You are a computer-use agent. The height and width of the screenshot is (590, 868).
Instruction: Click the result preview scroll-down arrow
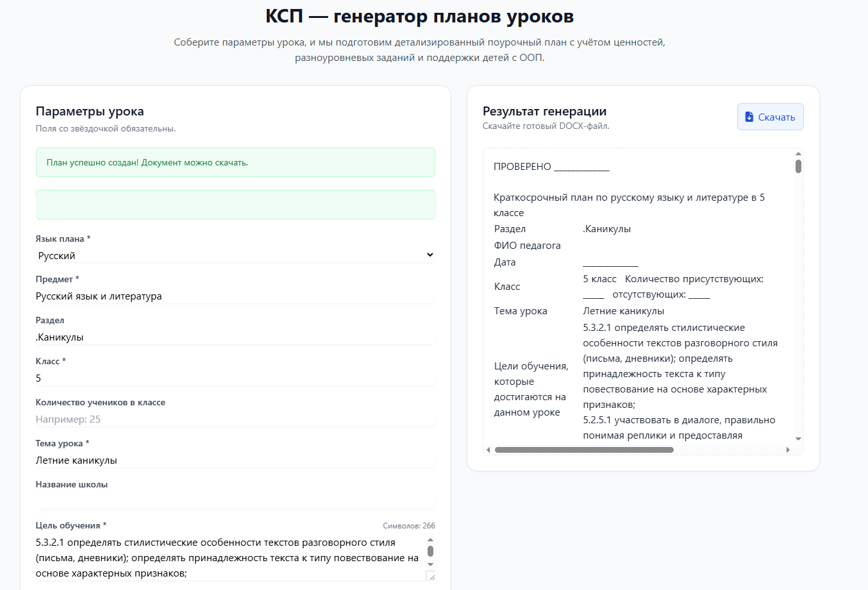798,439
